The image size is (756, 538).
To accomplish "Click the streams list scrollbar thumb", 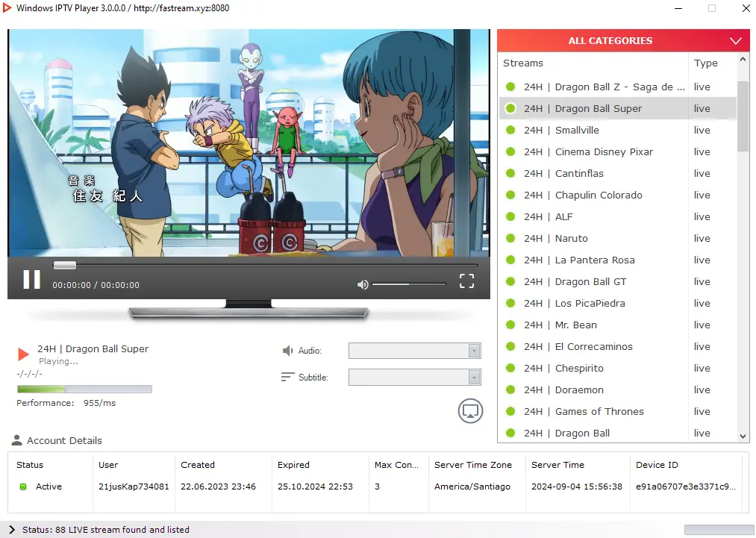I will pyautogui.click(x=743, y=116).
